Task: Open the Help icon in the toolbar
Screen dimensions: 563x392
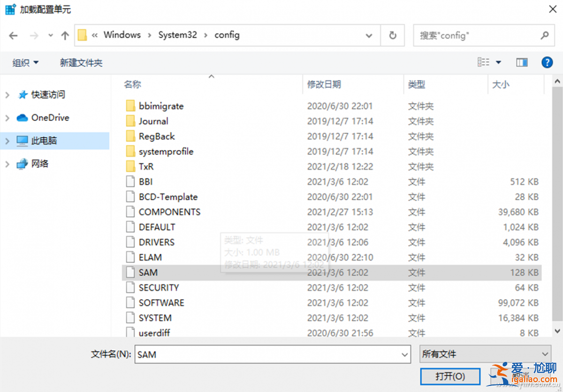Action: 547,62
